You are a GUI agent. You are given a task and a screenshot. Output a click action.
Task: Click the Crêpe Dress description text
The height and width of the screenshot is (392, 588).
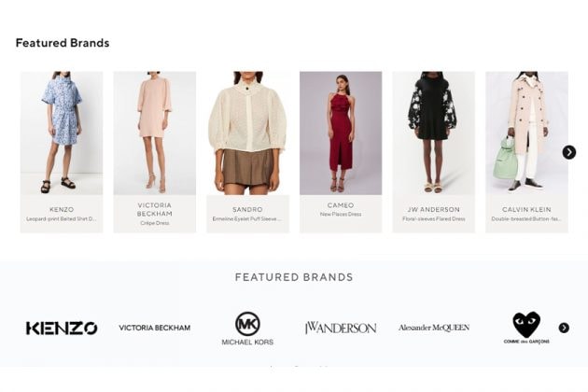[155, 223]
